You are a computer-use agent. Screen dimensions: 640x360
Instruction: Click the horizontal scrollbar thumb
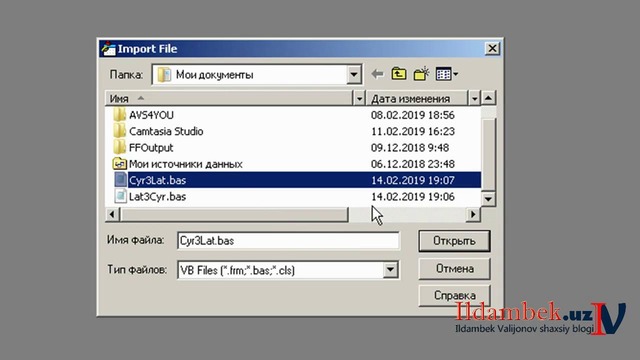click(x=234, y=214)
